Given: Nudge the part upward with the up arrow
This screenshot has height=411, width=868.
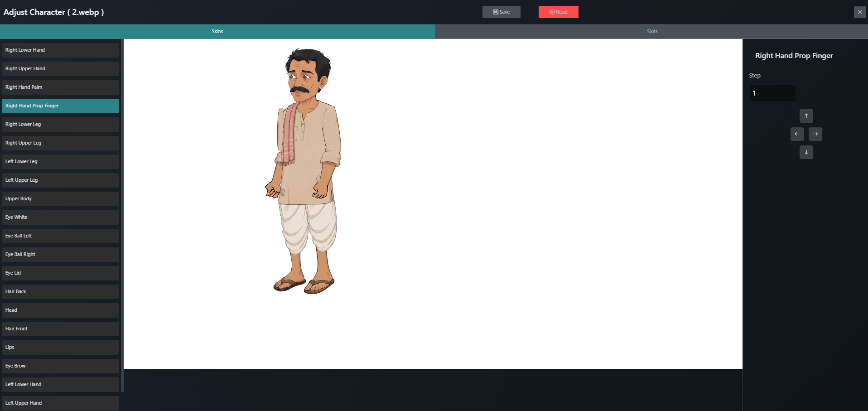Looking at the screenshot, I should click(x=806, y=116).
